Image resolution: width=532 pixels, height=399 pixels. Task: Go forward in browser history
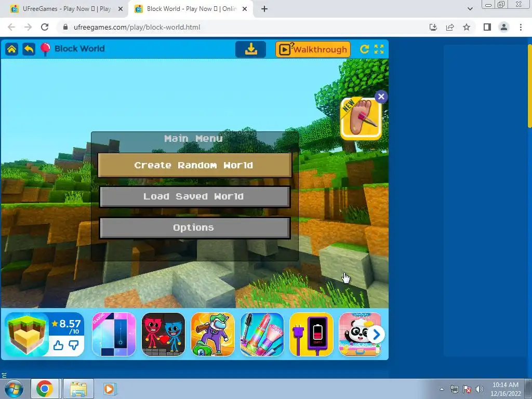(28, 27)
